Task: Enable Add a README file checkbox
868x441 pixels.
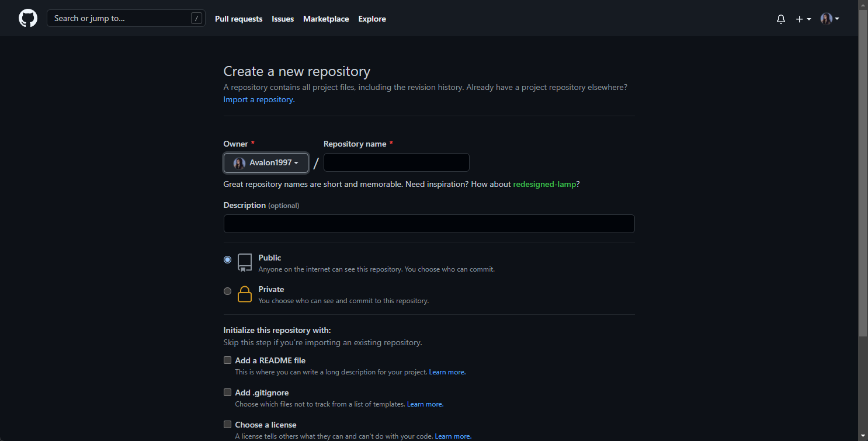Action: coord(228,360)
